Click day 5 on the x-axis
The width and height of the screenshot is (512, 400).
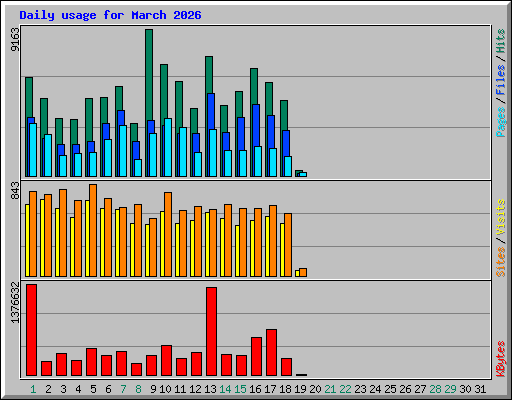pyautogui.click(x=93, y=389)
